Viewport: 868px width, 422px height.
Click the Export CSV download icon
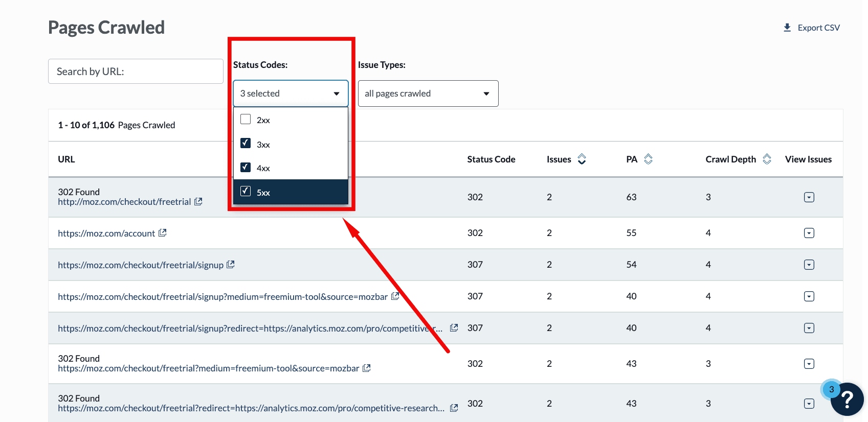pos(787,28)
